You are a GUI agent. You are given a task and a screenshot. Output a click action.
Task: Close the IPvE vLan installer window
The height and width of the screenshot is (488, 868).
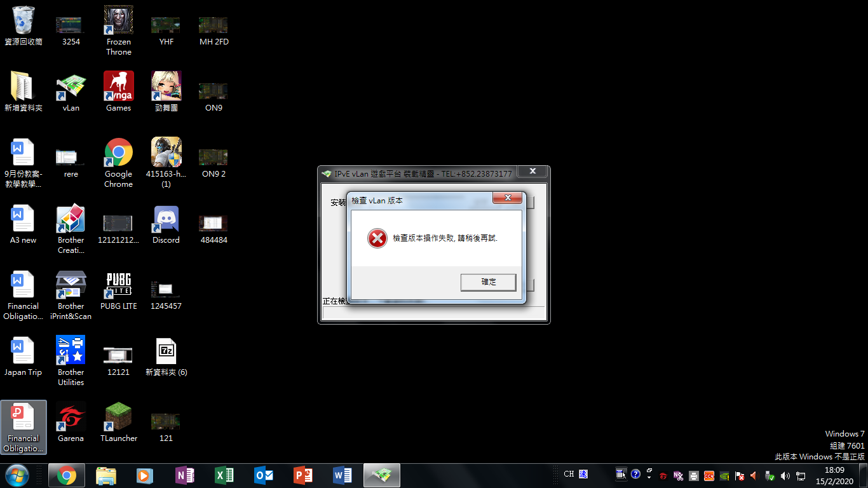[x=532, y=172]
